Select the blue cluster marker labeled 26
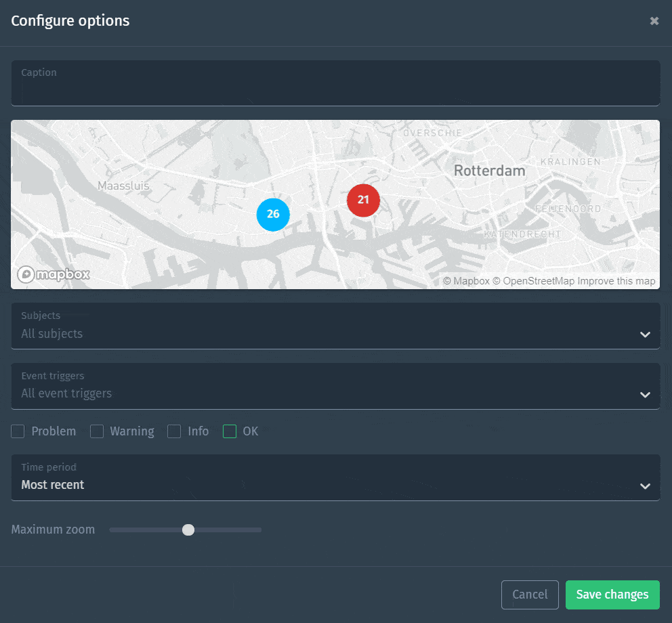Image resolution: width=672 pixels, height=623 pixels. [x=273, y=214]
